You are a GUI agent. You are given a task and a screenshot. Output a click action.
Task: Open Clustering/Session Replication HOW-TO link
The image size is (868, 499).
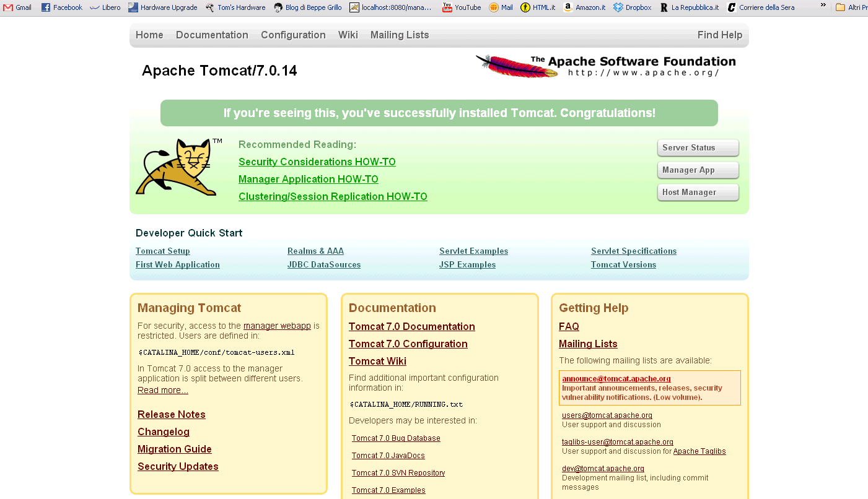pos(333,197)
